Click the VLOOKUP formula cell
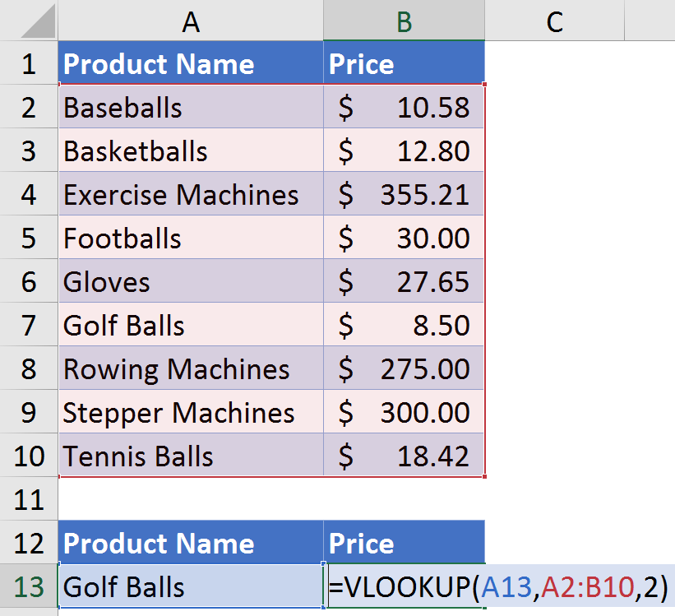Viewport: 675px width, 616px height. [x=404, y=587]
